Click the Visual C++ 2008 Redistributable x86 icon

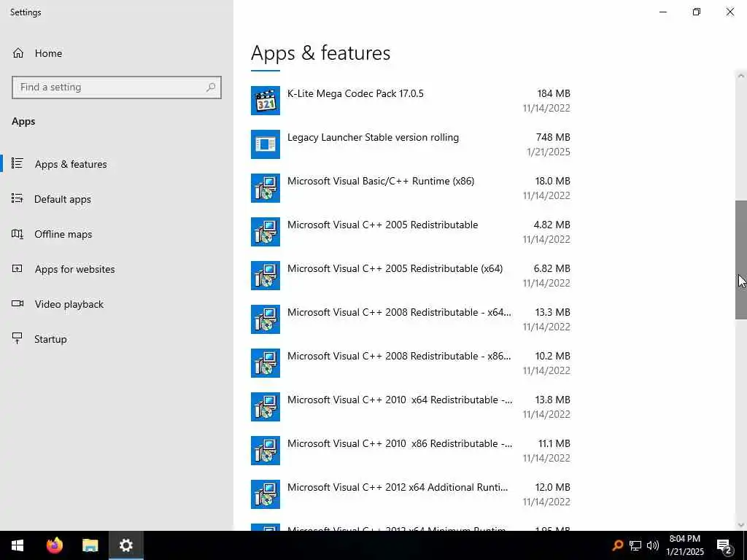click(x=266, y=363)
